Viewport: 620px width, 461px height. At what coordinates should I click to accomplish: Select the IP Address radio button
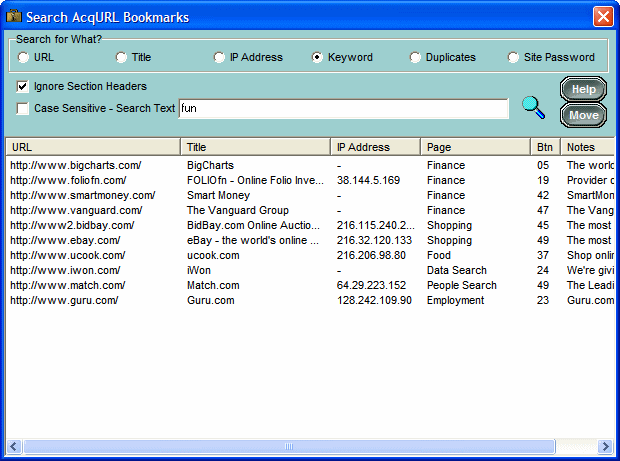point(219,57)
